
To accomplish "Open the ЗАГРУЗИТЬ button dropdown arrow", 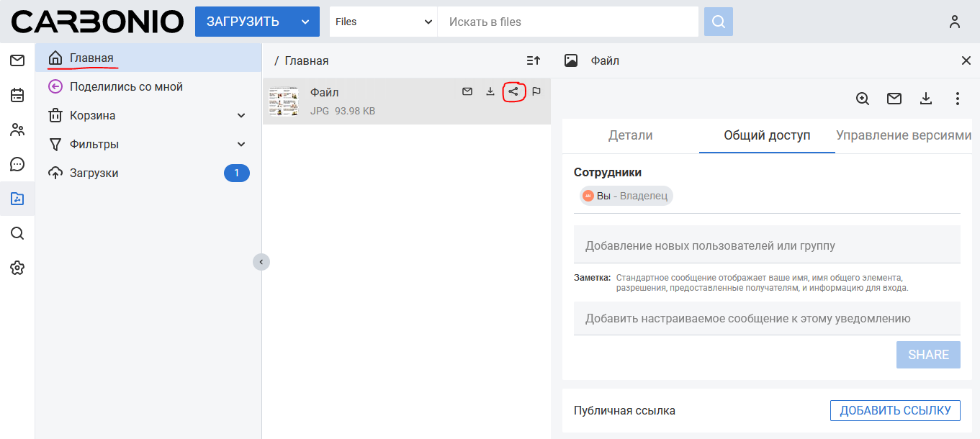I will pos(305,22).
